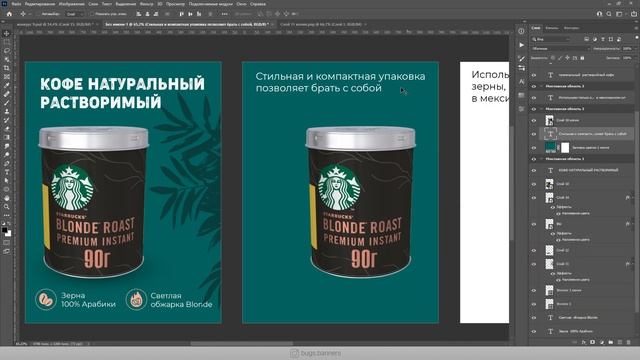640x360 pixels.
Task: Select the Zoom tool
Action: point(7,207)
